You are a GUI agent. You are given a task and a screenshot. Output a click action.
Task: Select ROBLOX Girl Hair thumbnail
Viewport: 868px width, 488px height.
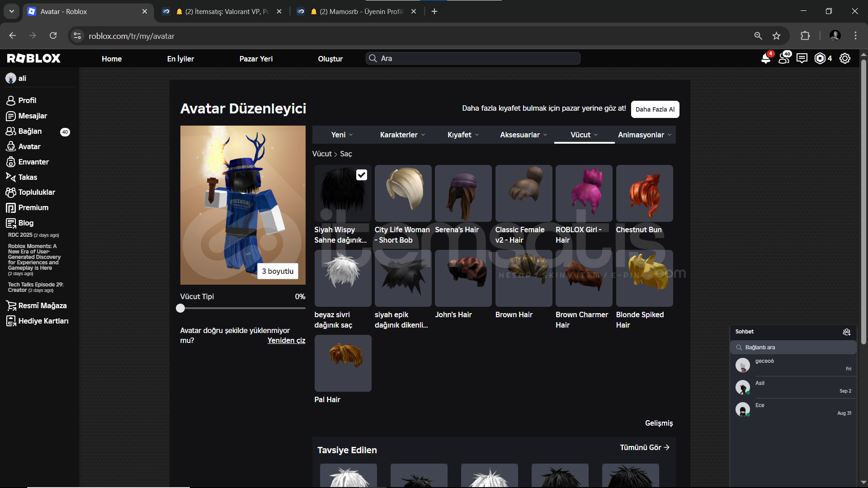[x=584, y=193]
